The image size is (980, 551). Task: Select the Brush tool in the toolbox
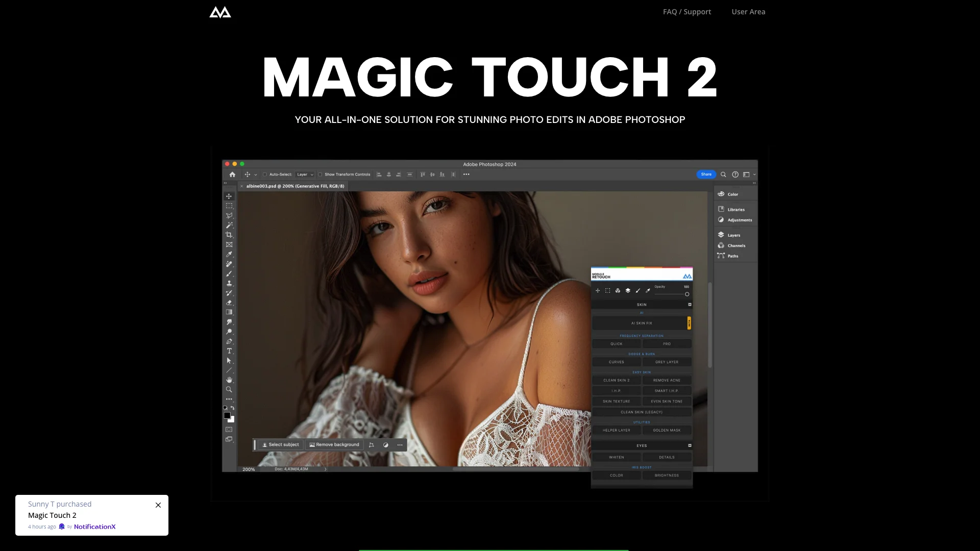229,274
